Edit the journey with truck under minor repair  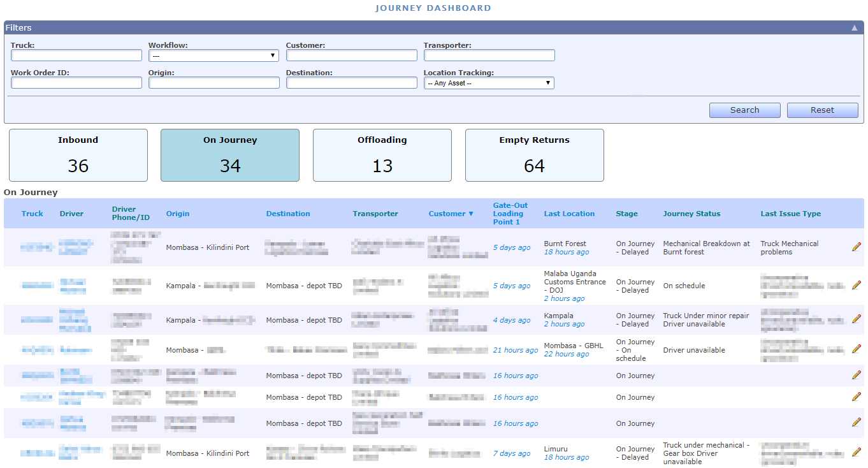click(x=857, y=319)
